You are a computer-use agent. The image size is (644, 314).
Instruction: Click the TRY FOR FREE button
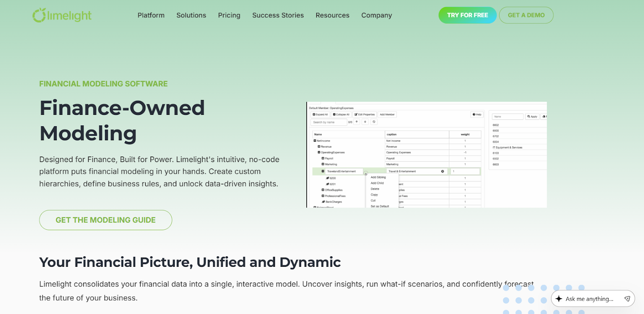(x=467, y=15)
